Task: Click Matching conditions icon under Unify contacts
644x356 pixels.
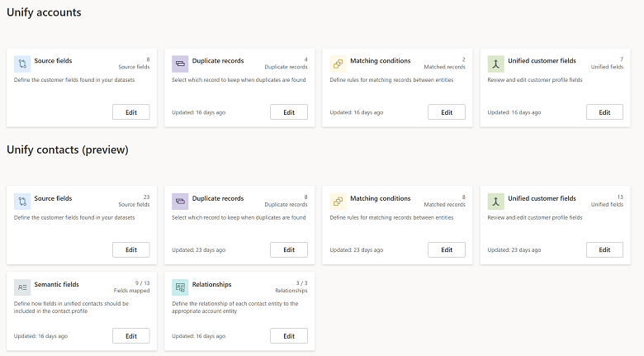Action: [x=338, y=202]
